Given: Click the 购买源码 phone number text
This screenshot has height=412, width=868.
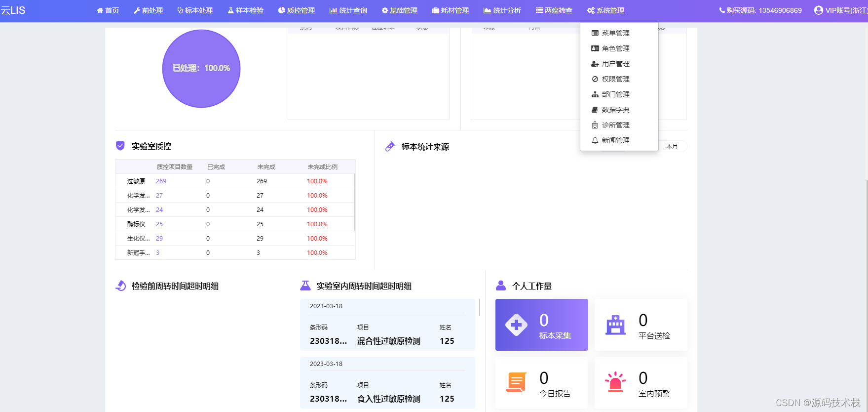Looking at the screenshot, I should click(x=764, y=10).
